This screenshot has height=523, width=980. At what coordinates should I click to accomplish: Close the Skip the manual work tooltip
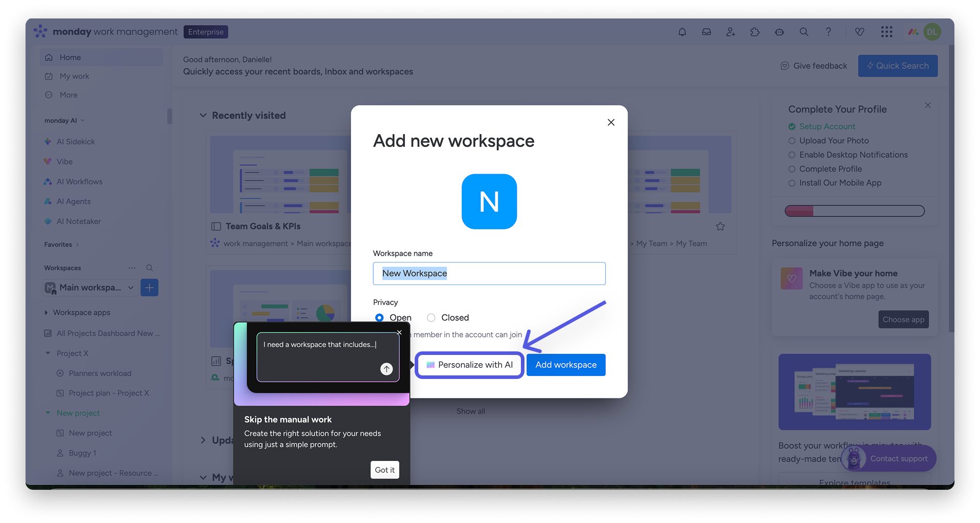399,332
